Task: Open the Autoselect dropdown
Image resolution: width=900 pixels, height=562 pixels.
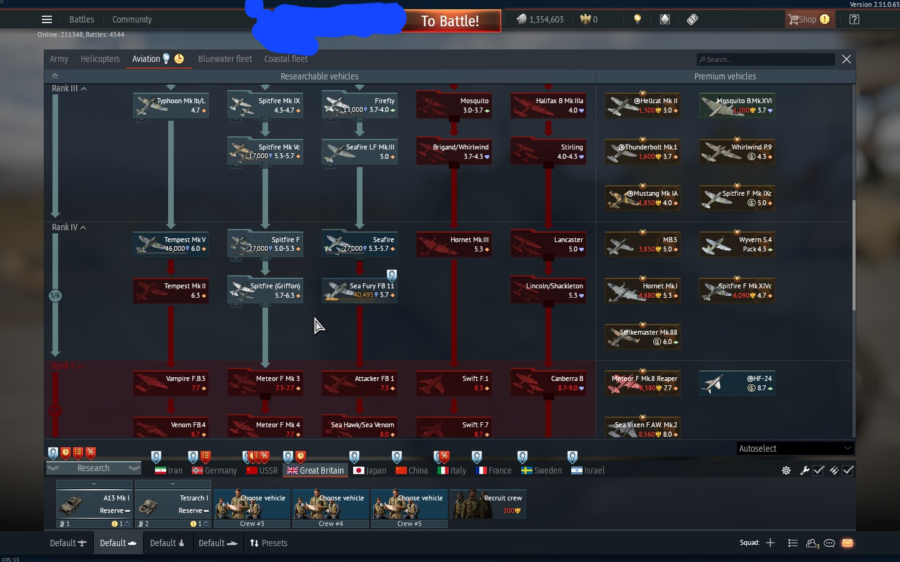Action: click(795, 448)
